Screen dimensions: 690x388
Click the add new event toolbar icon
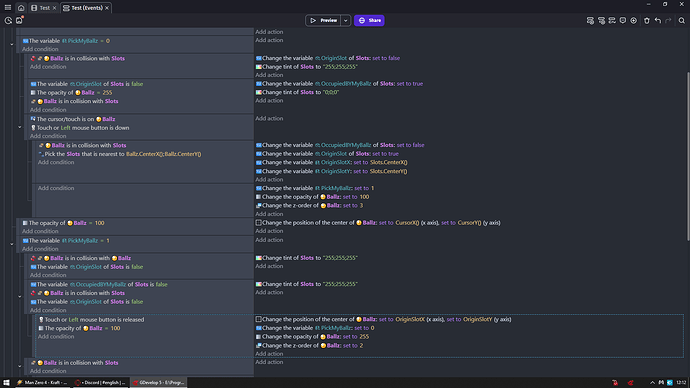pos(590,21)
